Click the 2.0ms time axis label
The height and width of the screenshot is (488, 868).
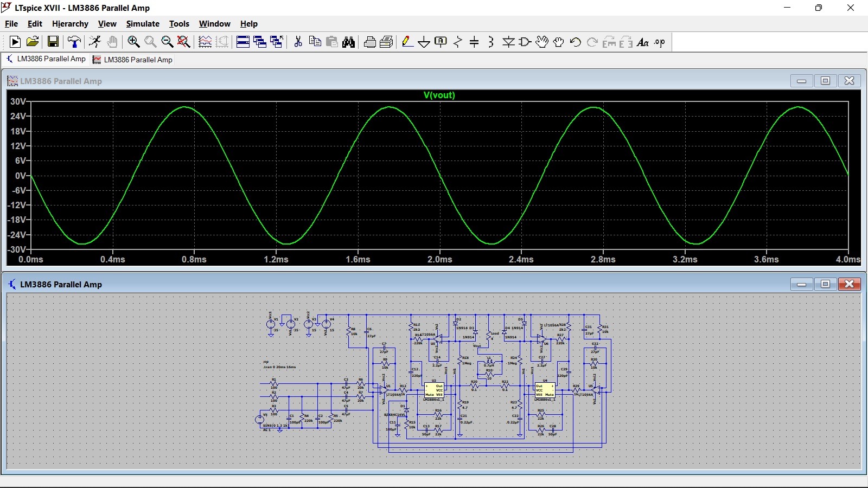(439, 259)
